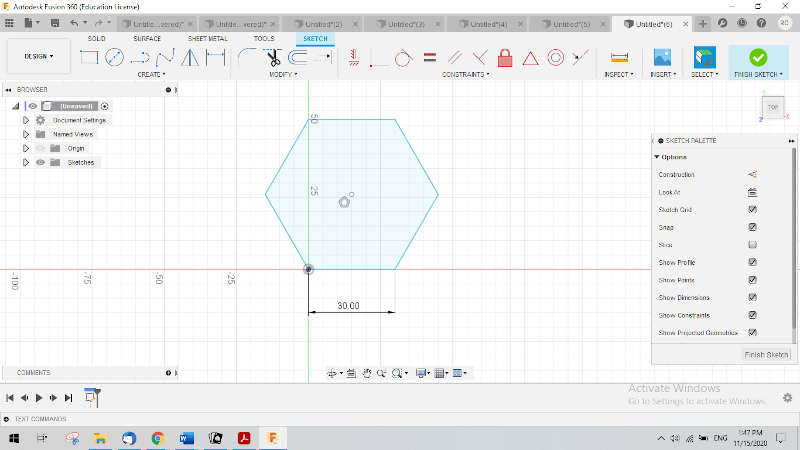This screenshot has width=800, height=450.
Task: Switch to the Tools tab
Action: click(264, 39)
